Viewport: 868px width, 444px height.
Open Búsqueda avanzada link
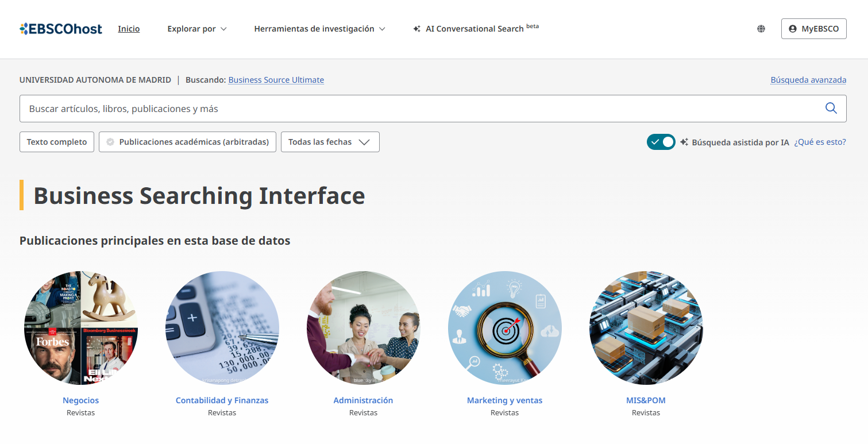coord(808,80)
